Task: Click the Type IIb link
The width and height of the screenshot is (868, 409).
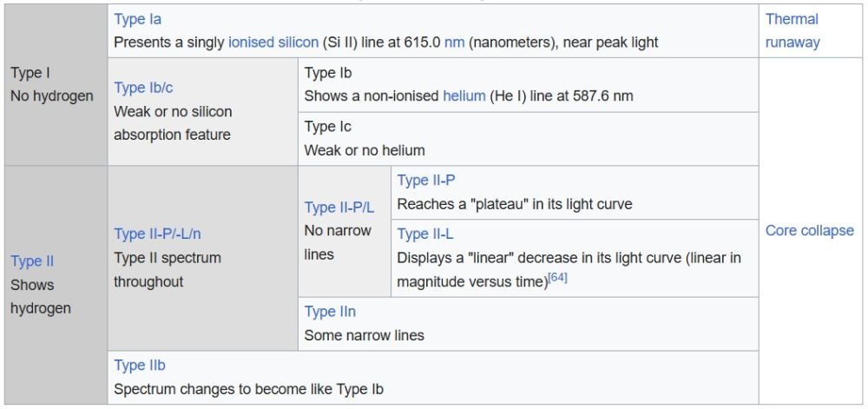Action: [x=140, y=366]
